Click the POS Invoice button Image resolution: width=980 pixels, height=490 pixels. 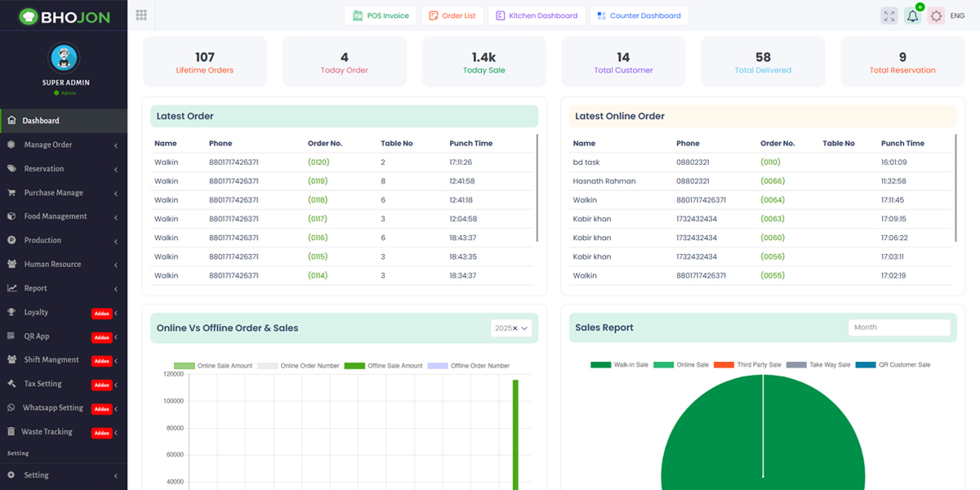380,15
